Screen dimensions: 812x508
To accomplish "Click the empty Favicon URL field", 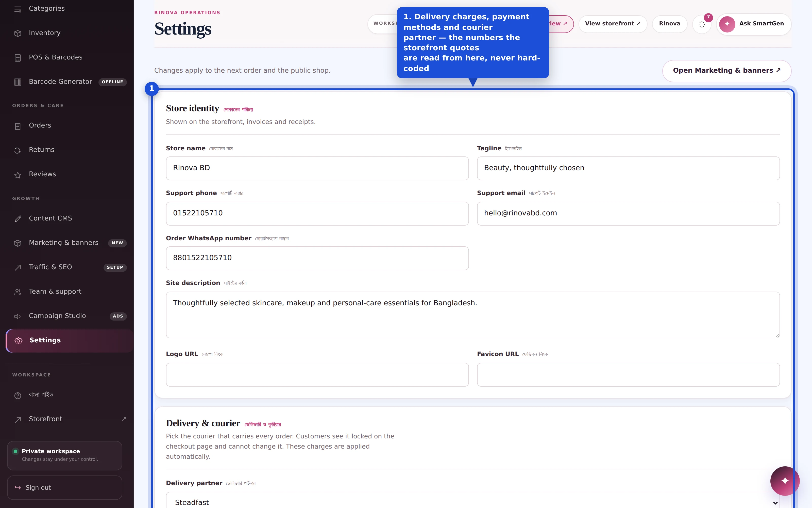I will tap(628, 374).
